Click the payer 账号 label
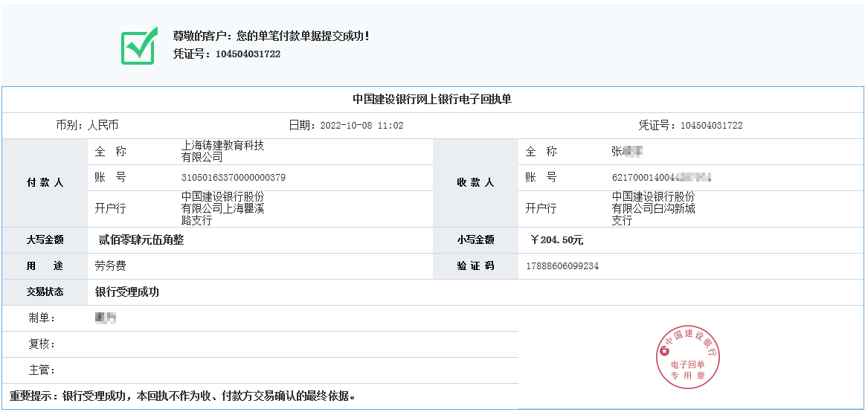 111,177
